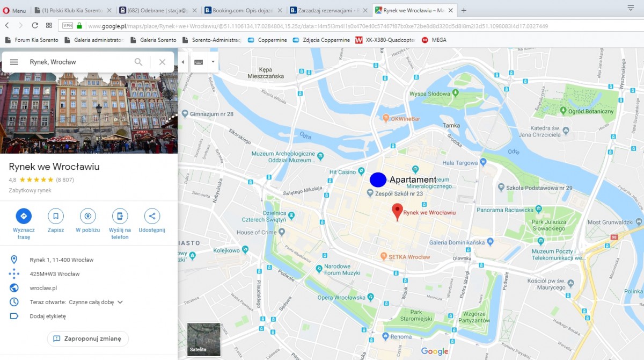Switch the map to Satelita view

point(203,339)
